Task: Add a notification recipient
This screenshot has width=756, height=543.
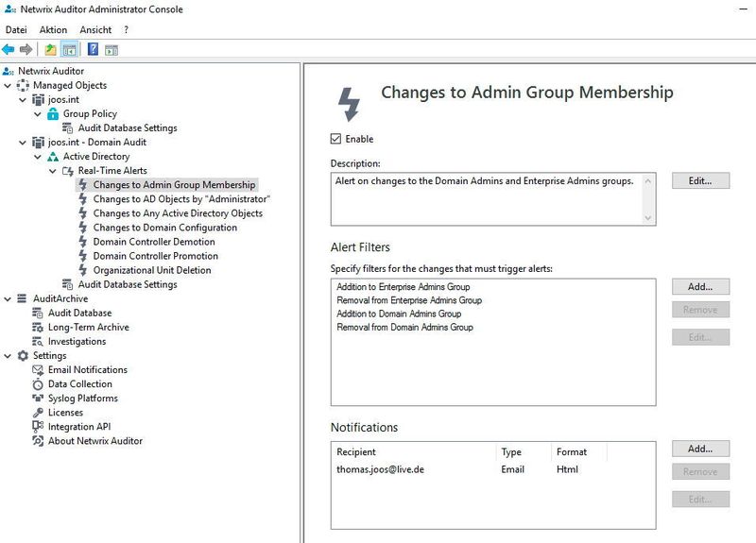Action: point(700,449)
